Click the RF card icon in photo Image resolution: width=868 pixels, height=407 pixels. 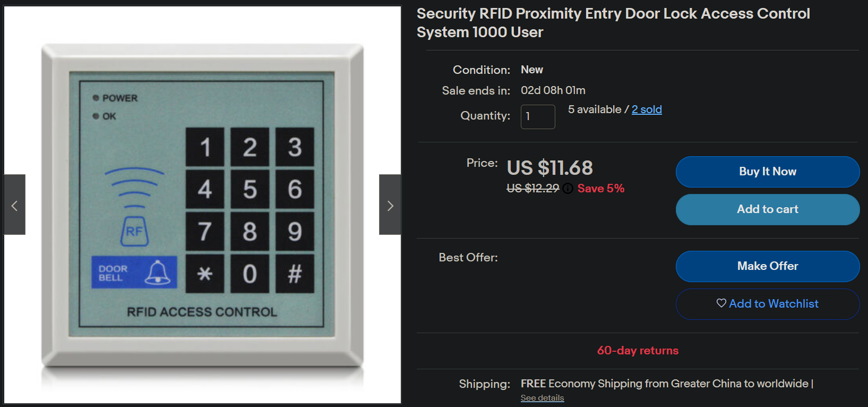coord(134,231)
